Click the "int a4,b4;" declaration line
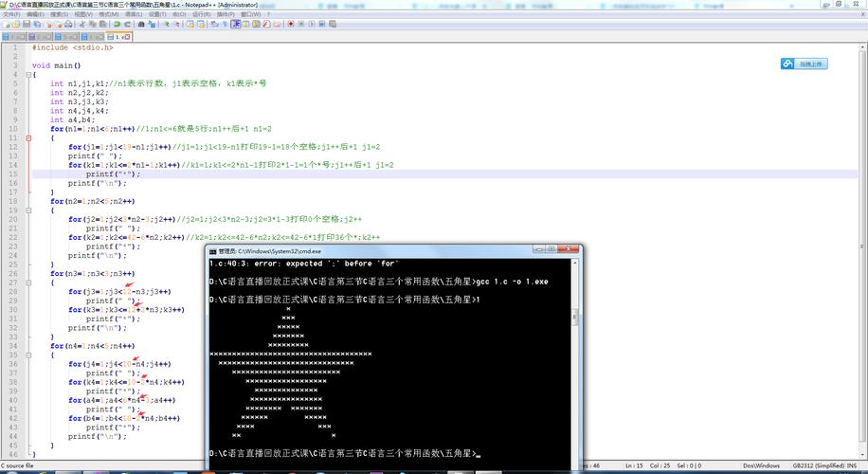This screenshot has width=868, height=474. (x=73, y=119)
